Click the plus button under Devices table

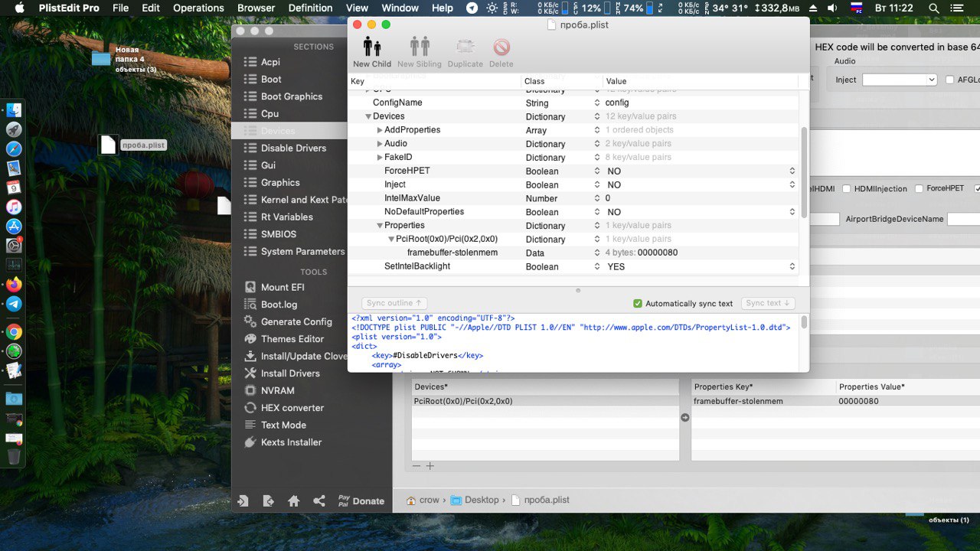coord(430,466)
